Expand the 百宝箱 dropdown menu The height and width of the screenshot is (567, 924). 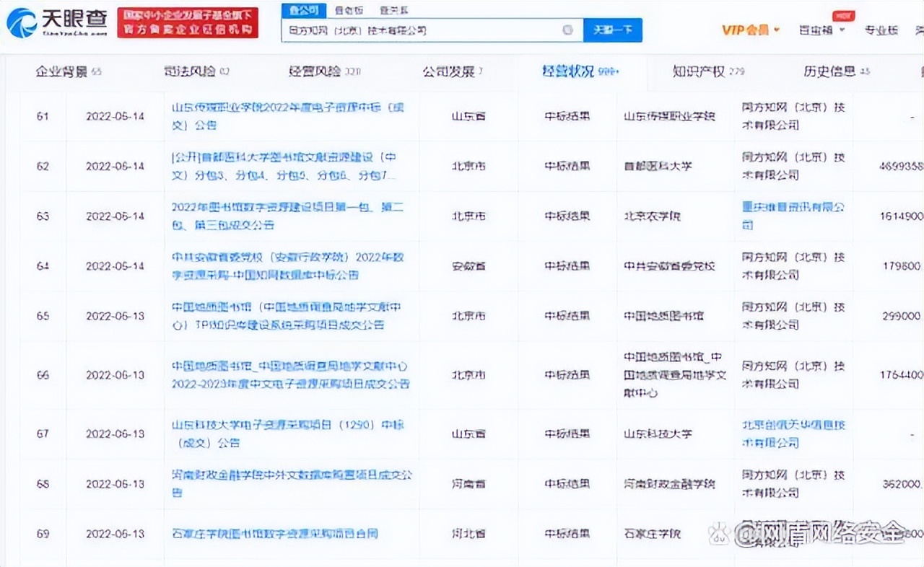(821, 30)
